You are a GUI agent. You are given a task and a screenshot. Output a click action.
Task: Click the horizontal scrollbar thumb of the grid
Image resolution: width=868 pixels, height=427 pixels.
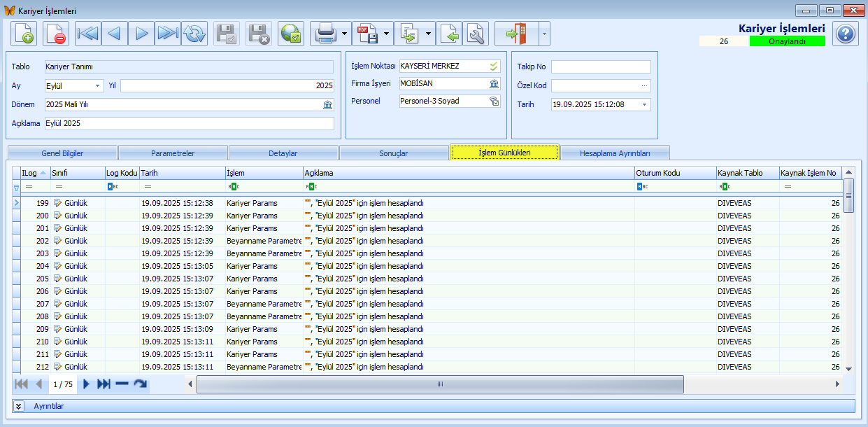click(x=439, y=384)
